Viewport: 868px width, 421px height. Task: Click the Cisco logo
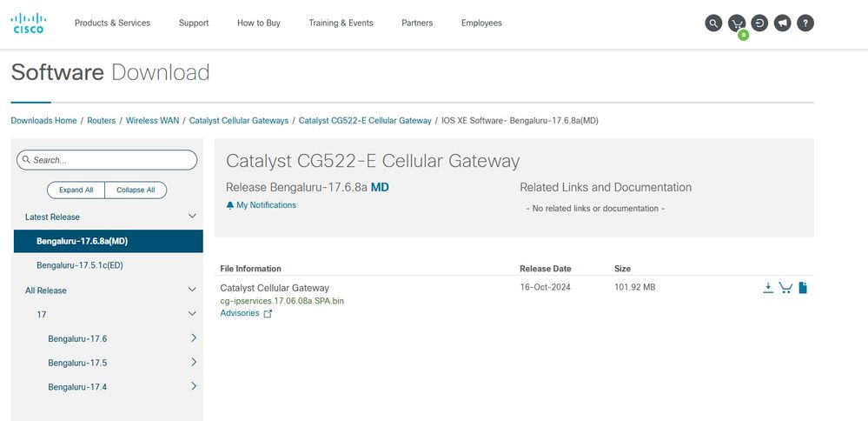[28, 23]
